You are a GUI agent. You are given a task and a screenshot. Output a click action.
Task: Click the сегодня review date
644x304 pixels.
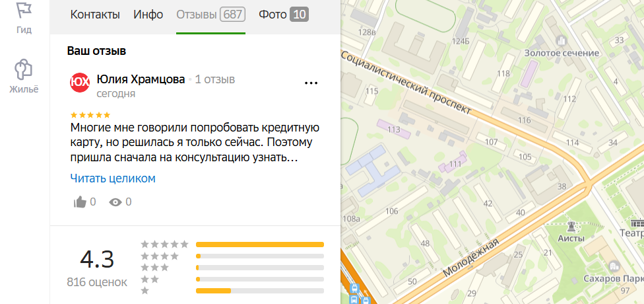tap(116, 94)
